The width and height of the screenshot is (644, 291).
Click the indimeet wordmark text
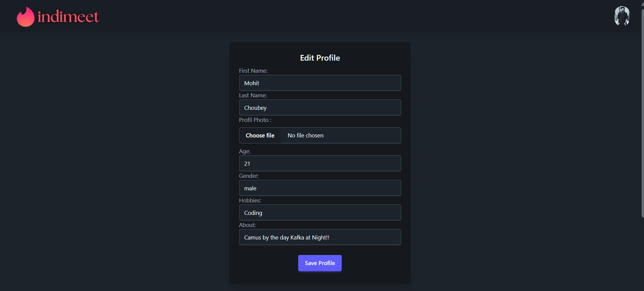68,17
